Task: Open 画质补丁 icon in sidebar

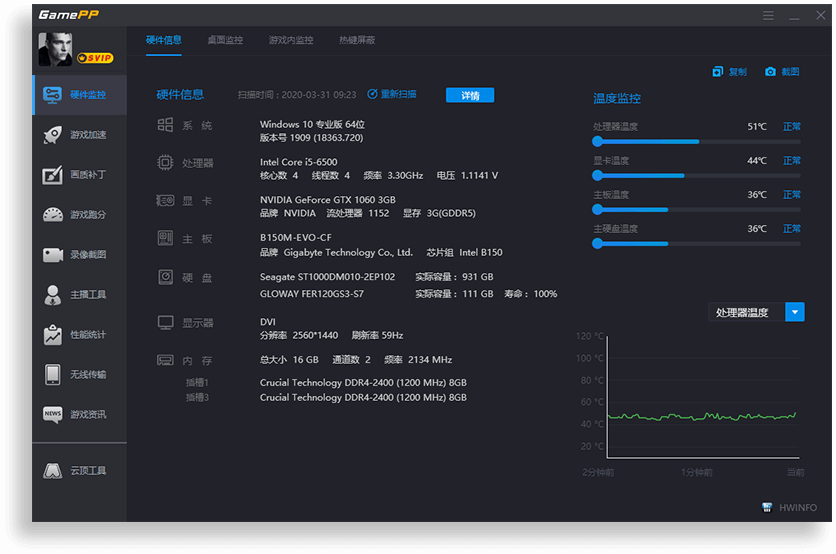Action: (52, 174)
